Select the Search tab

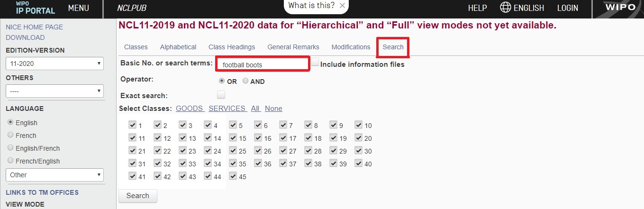(393, 47)
